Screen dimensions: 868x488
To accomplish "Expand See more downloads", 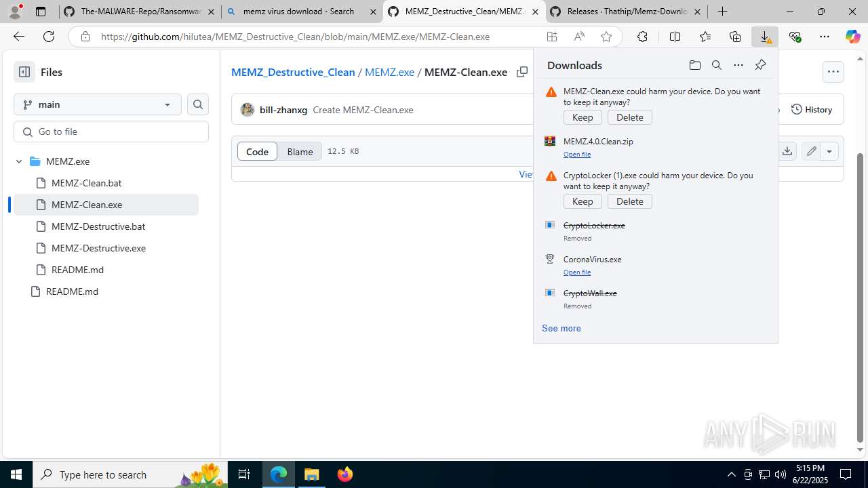I will pos(561,328).
